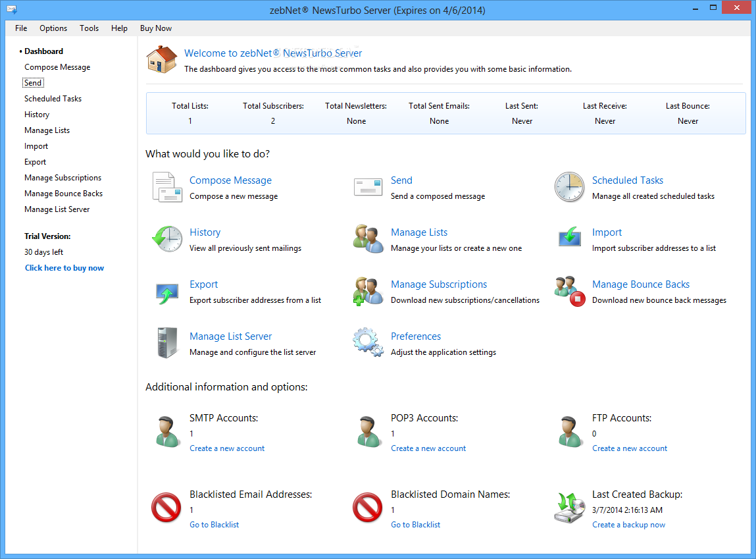756x559 pixels.
Task: Create a new account under FTP Accounts
Action: coord(630,448)
